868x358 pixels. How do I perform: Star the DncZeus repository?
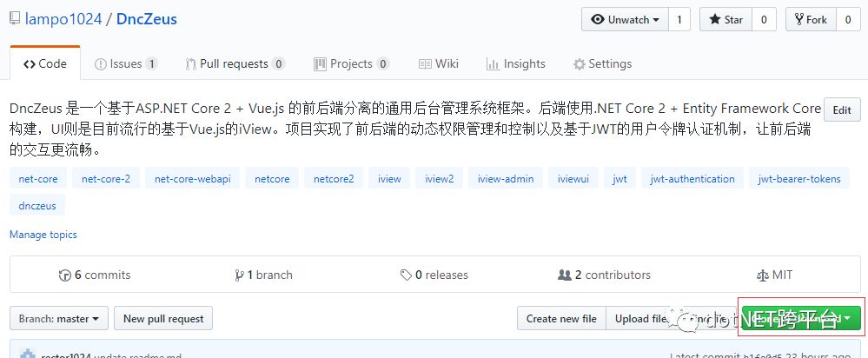tap(726, 20)
